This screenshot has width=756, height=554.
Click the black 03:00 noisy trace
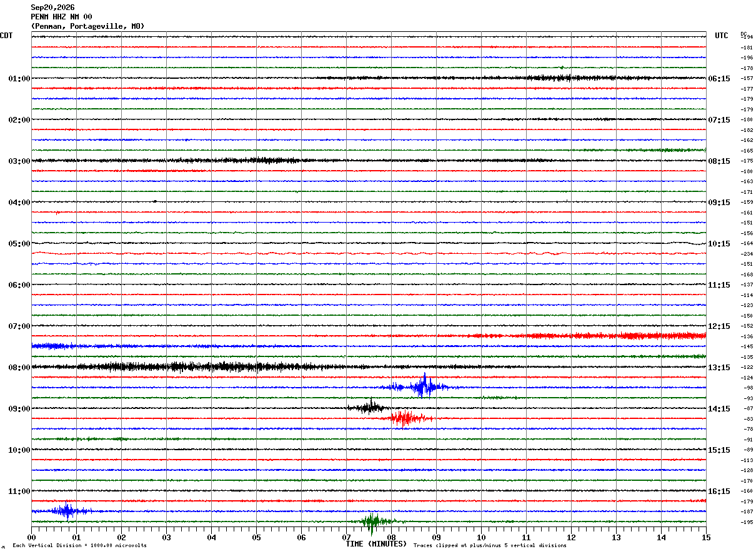coord(369,161)
